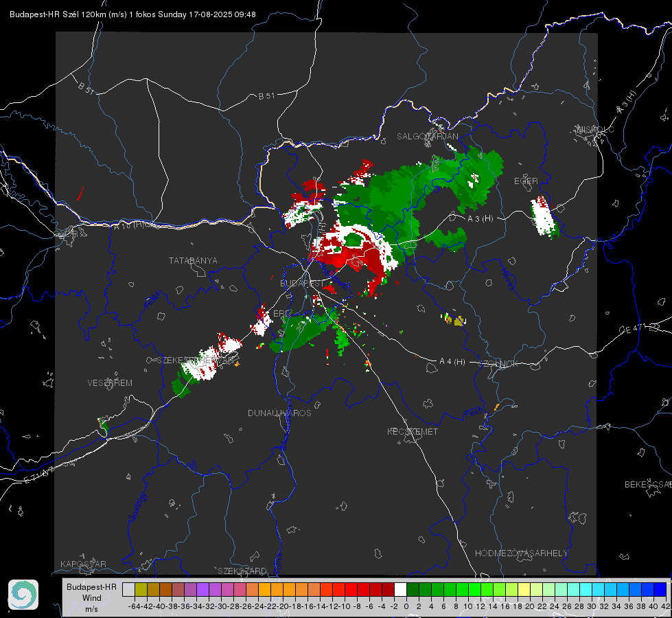The height and width of the screenshot is (618, 672).
Task: Click the A 4 (H) road label
Action: click(452, 362)
